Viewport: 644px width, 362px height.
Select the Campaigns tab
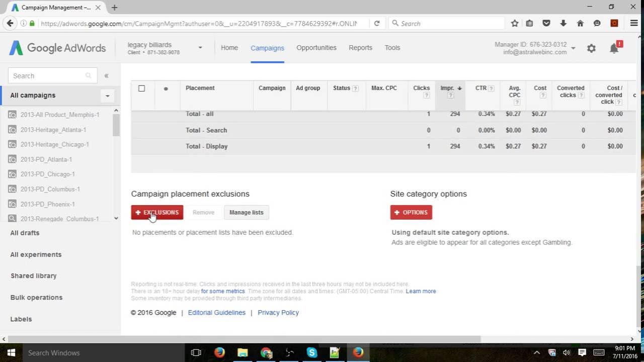point(267,48)
